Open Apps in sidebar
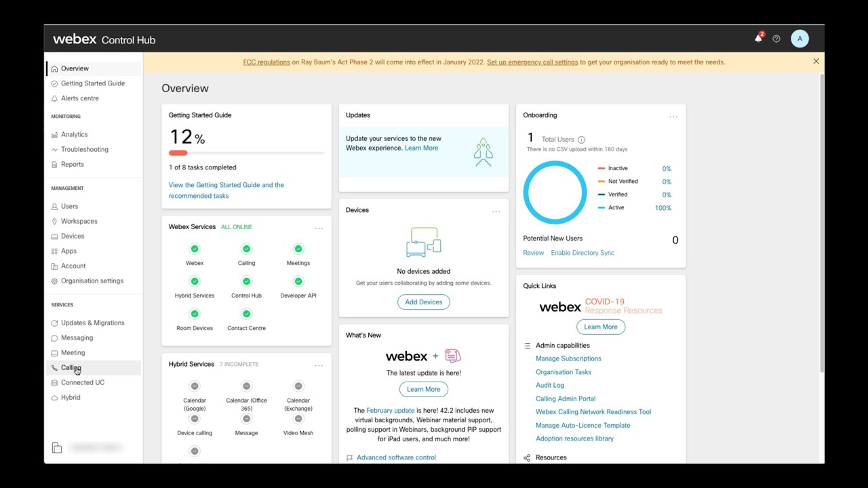868x488 pixels. click(x=94, y=251)
